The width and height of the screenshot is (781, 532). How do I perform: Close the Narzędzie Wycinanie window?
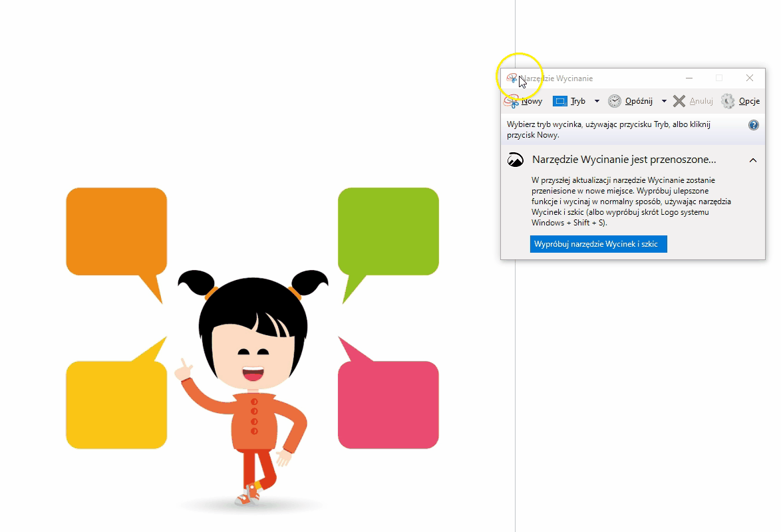[750, 78]
